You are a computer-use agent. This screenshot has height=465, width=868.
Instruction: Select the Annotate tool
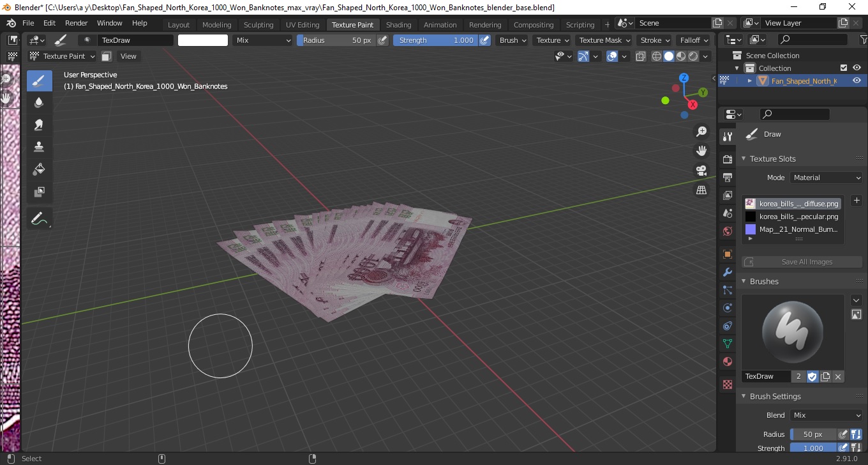click(x=39, y=218)
